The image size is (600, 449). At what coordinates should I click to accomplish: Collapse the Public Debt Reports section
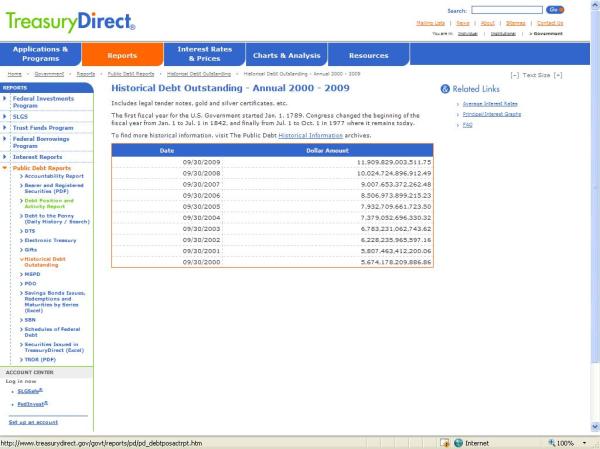tap(4, 168)
